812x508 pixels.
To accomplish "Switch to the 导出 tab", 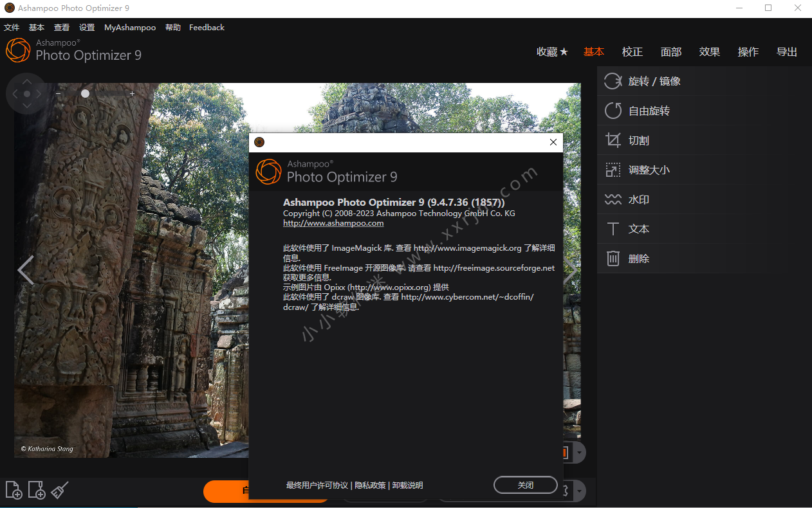I will 787,52.
